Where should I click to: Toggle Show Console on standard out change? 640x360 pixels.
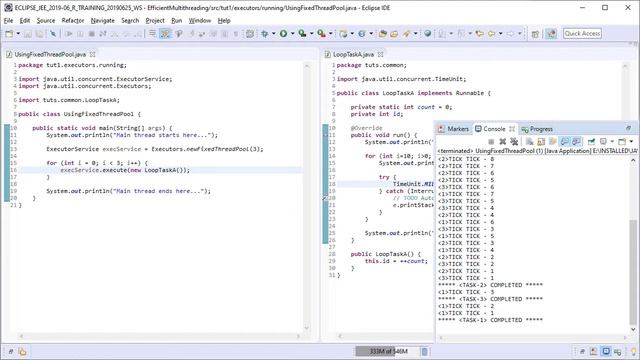[564, 142]
